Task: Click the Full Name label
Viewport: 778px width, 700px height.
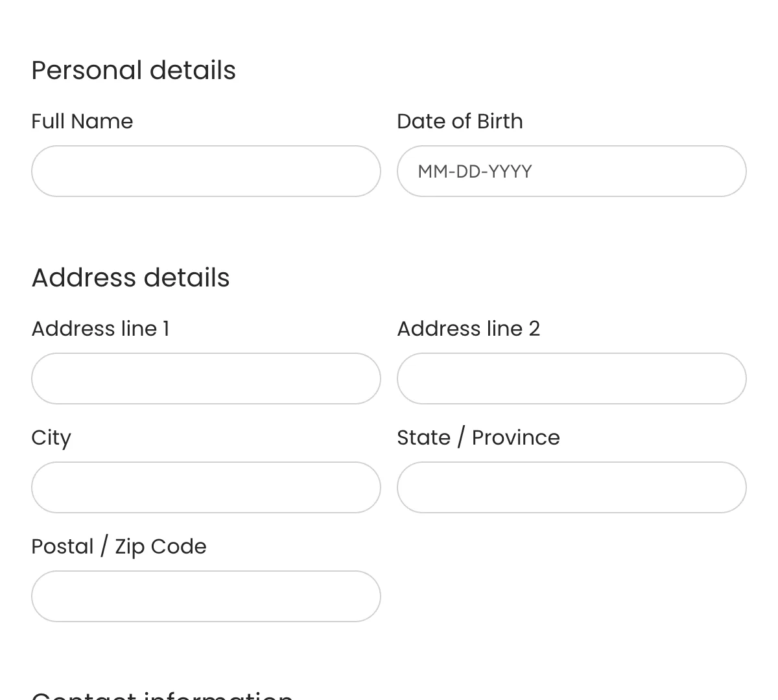Action: pos(82,121)
